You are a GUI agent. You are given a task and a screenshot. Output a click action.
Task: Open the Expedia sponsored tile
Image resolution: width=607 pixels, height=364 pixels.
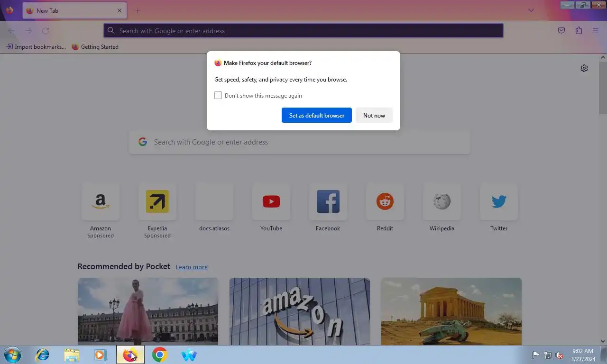(x=157, y=202)
